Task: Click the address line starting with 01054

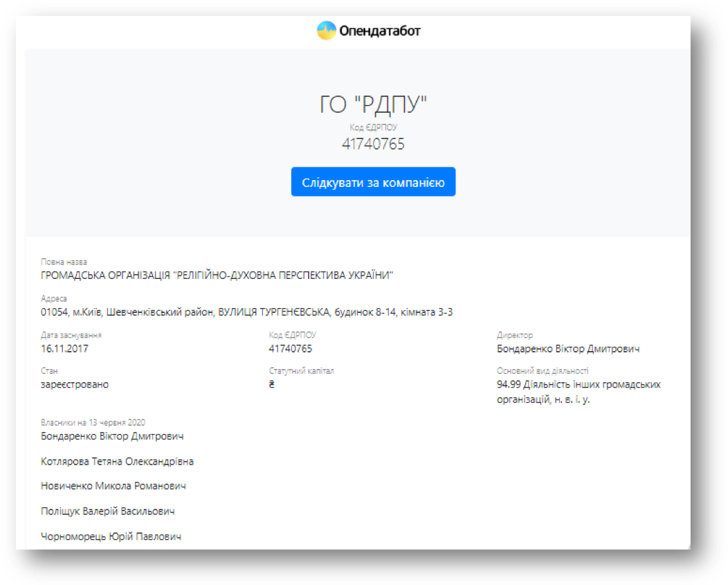Action: 246,312
